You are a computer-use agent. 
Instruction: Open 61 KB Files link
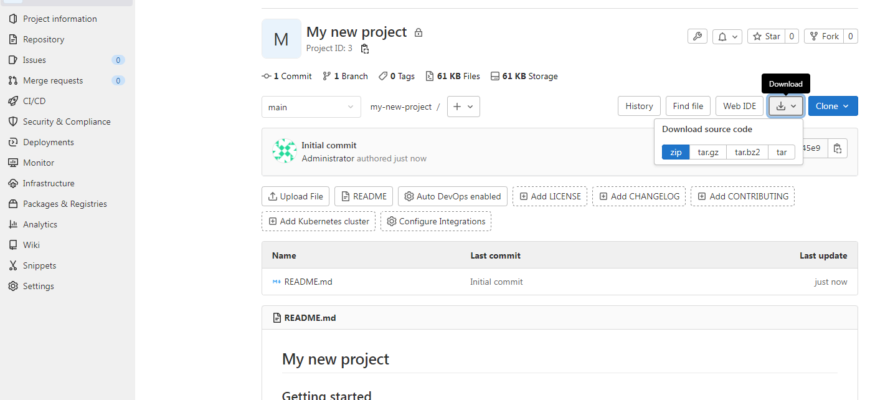pyautogui.click(x=453, y=77)
